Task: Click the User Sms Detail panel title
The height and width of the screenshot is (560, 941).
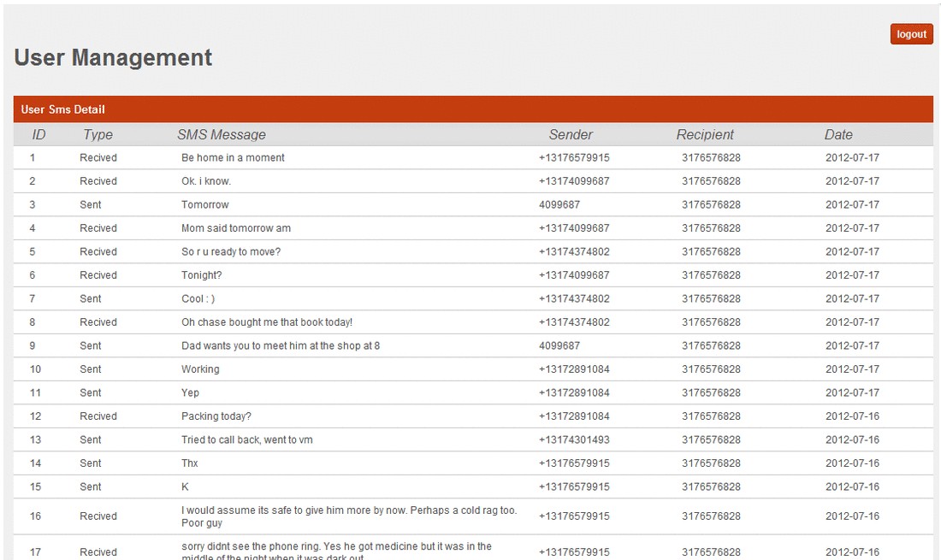Action: coord(63,109)
